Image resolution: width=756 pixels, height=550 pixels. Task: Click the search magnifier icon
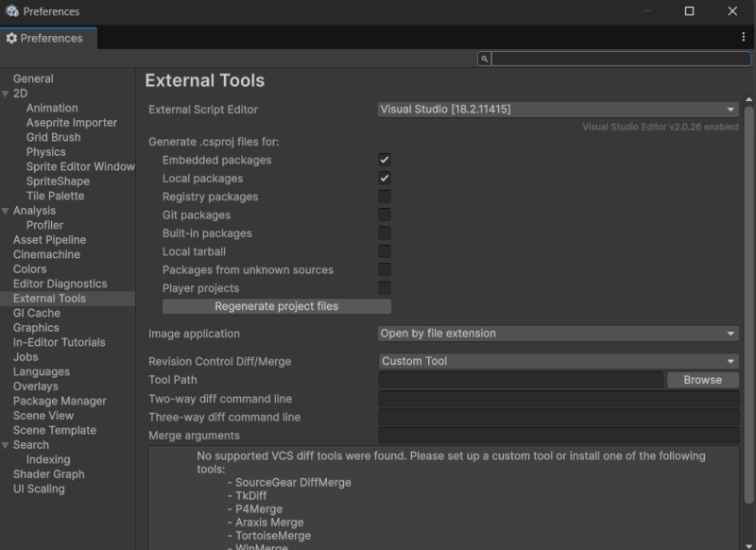point(485,59)
